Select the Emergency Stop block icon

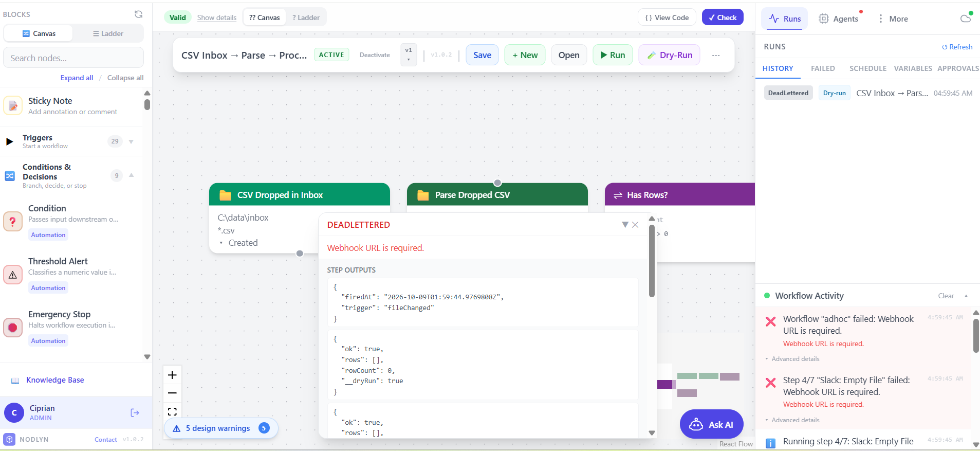(x=13, y=328)
